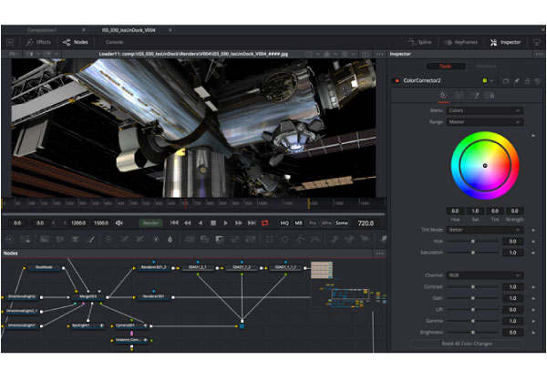
Task: Toggle HiQ high quality mode
Action: pyautogui.click(x=284, y=222)
